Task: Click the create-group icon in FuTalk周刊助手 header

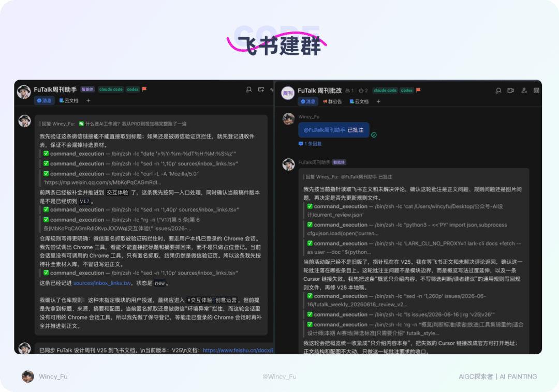Action: (x=261, y=89)
